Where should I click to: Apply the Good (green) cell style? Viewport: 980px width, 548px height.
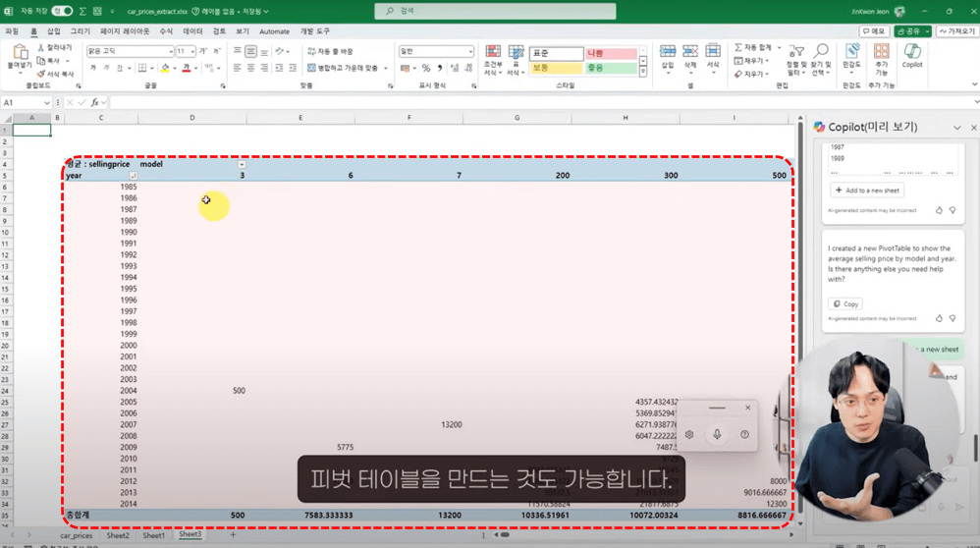click(611, 68)
